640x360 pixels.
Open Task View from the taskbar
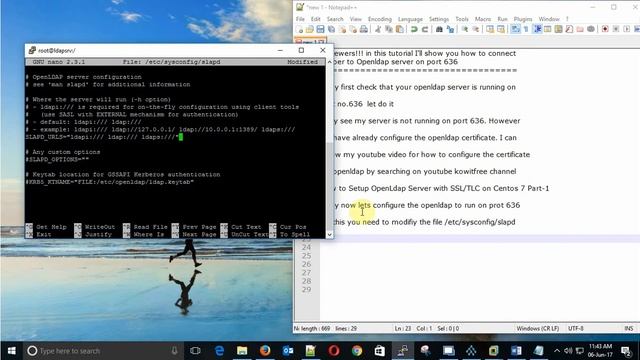[196, 351]
